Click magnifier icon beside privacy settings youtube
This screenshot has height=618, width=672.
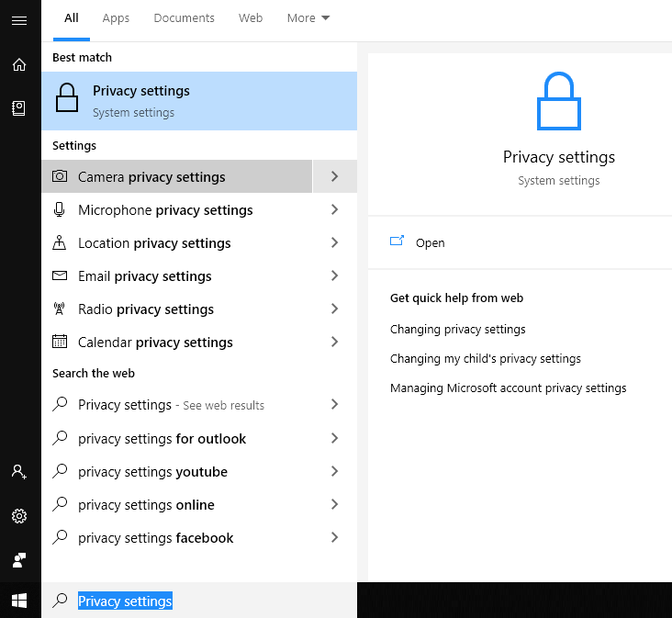pos(60,471)
